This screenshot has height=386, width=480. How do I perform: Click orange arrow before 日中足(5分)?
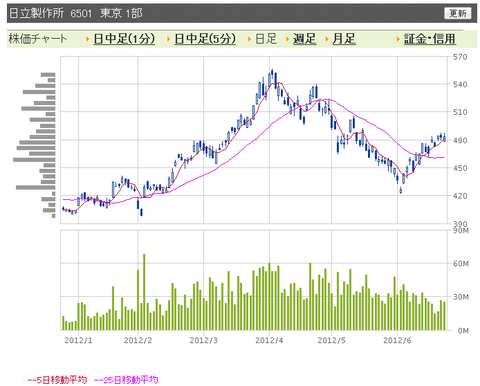[x=169, y=39]
